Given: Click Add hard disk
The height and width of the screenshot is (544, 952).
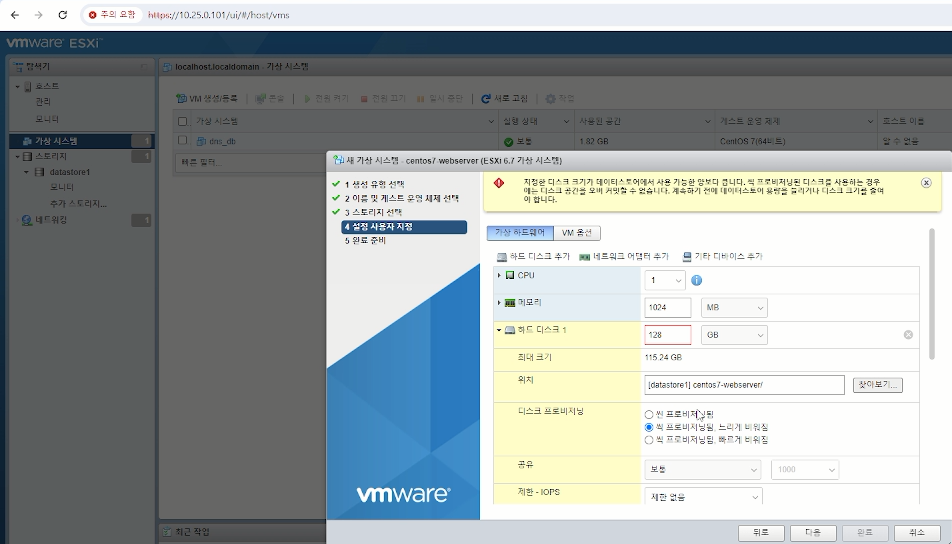Looking at the screenshot, I should click(x=534, y=257).
